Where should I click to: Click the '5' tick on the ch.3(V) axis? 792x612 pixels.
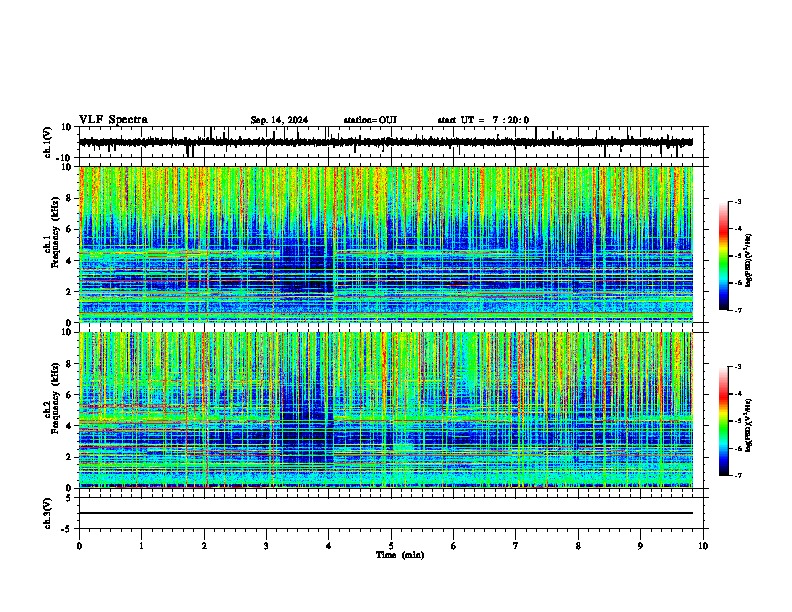pos(70,498)
